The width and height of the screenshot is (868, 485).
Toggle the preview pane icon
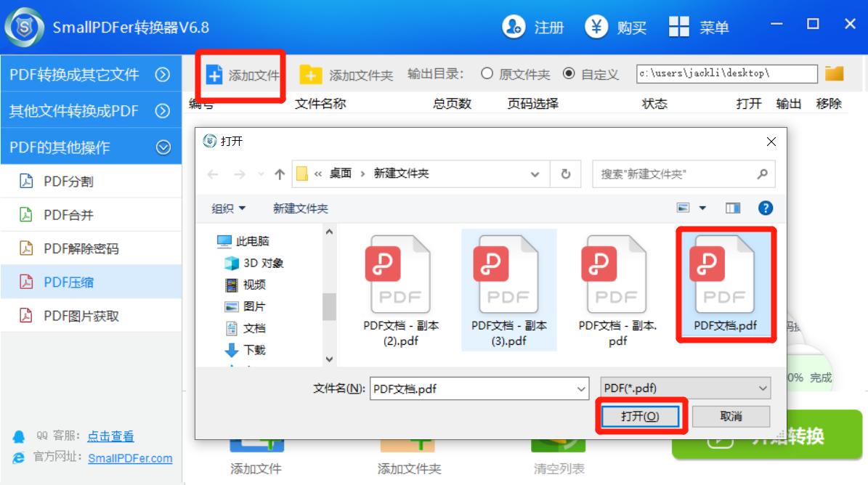coord(733,208)
